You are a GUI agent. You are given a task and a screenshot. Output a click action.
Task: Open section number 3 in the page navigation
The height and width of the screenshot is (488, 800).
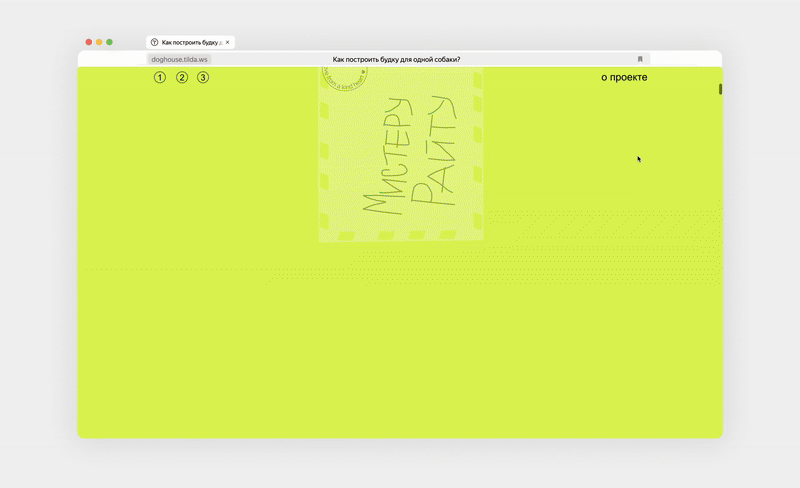(x=203, y=78)
